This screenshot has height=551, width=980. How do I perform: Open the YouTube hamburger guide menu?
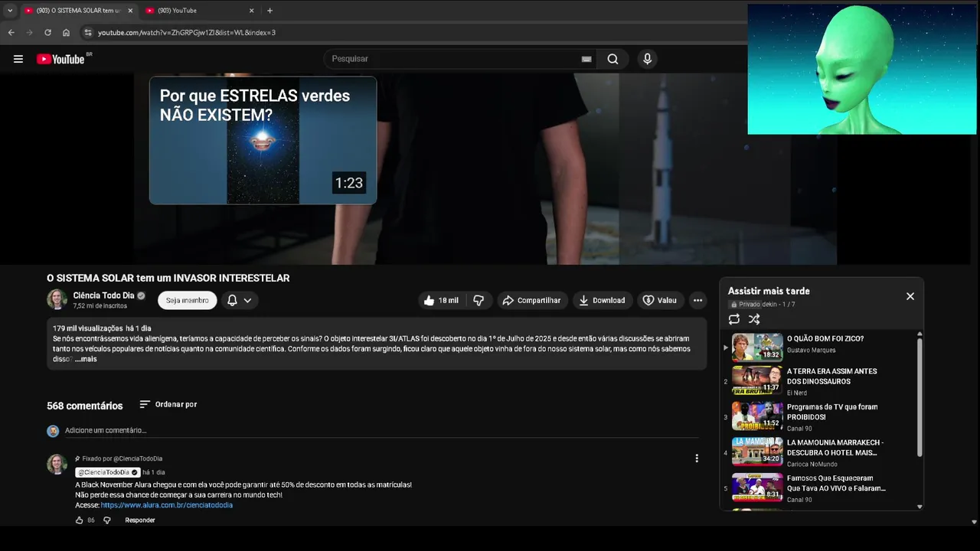(x=18, y=59)
